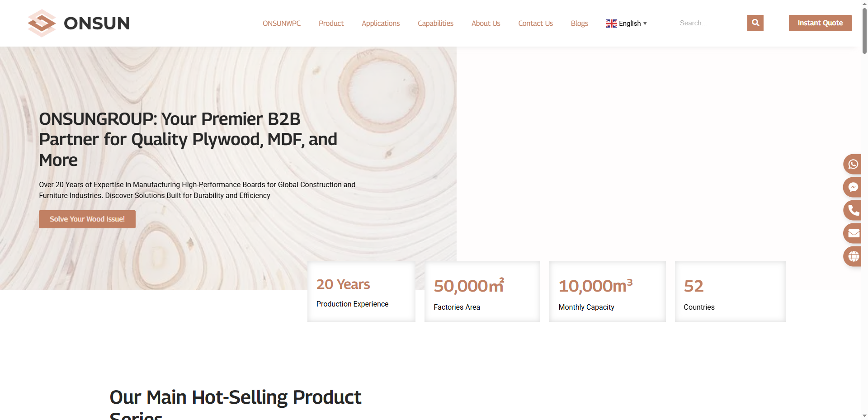Click Solve Your Wood Issue button
868x420 pixels.
tap(87, 219)
